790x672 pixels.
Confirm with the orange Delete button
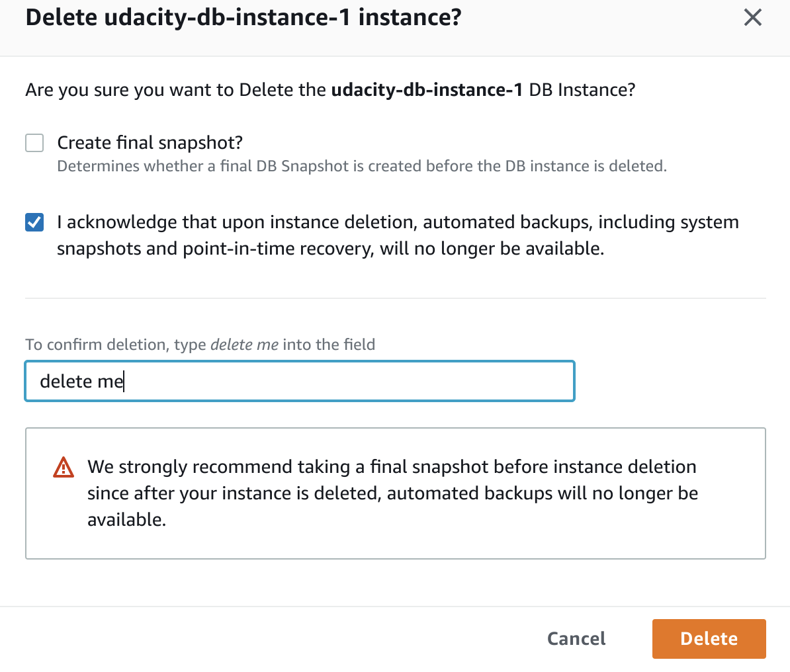[709, 638]
